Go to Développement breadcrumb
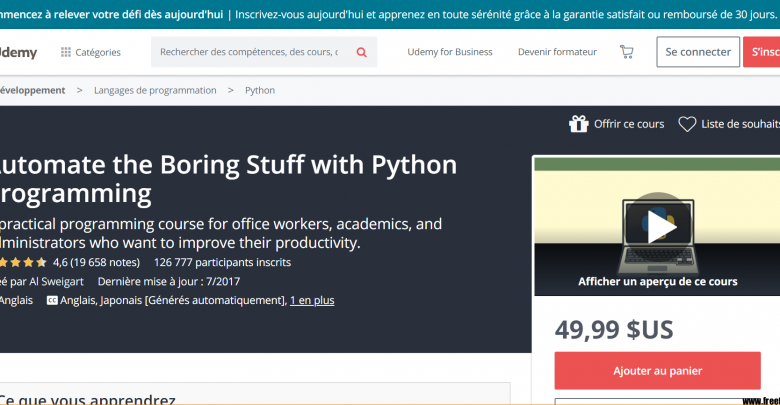Image resolution: width=780 pixels, height=405 pixels. click(x=33, y=90)
